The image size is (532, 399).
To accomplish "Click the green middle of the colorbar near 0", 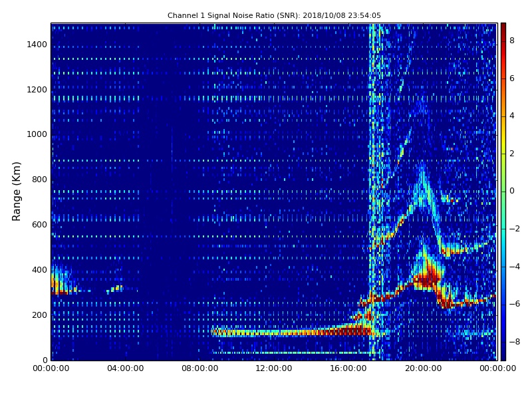I will pos(503,191).
